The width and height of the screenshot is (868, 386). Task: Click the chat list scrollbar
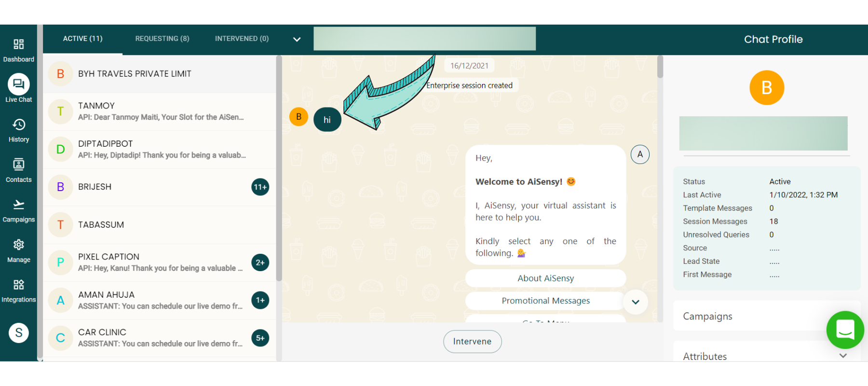(279, 169)
